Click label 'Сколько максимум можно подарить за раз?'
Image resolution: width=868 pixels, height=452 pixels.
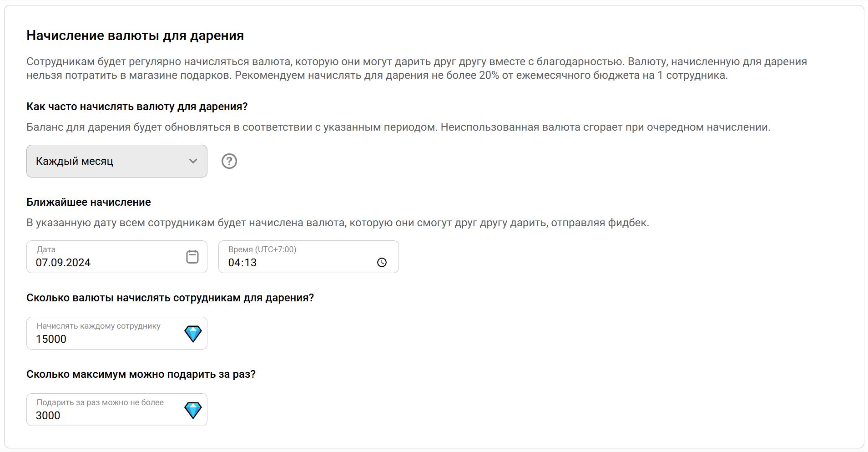[x=141, y=374]
